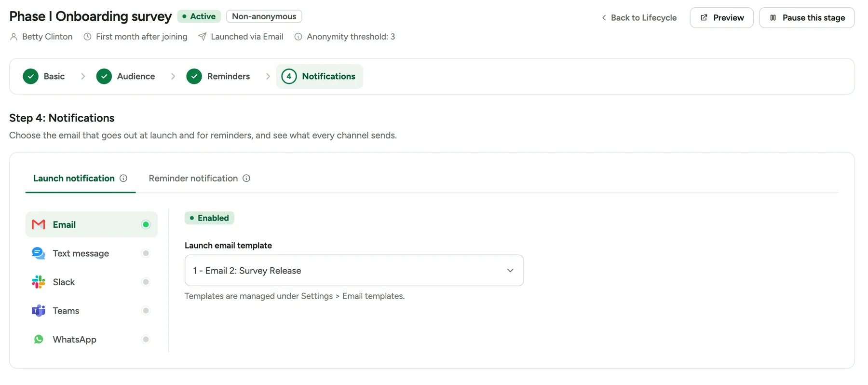This screenshot has height=385, width=868.
Task: Click the Preview button
Action: coord(721,18)
